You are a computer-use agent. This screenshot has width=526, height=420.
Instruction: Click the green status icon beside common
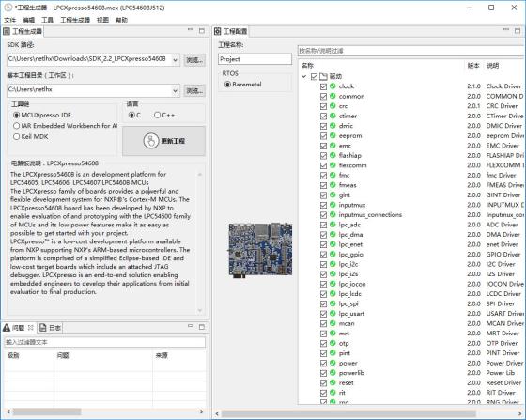click(x=333, y=96)
